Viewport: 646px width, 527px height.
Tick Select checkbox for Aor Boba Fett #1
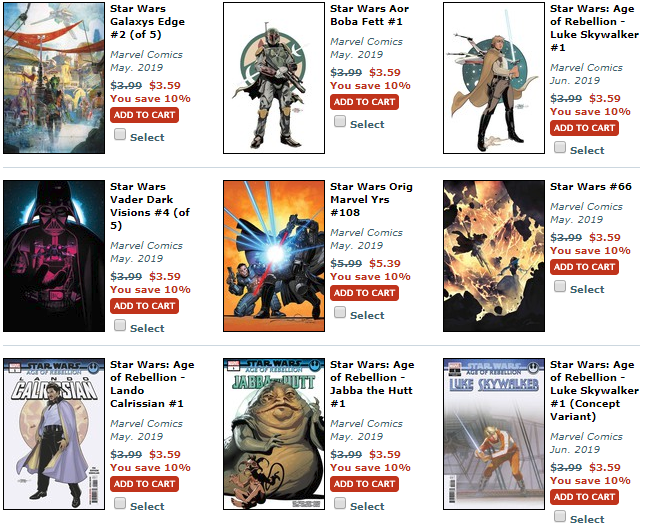(x=340, y=121)
